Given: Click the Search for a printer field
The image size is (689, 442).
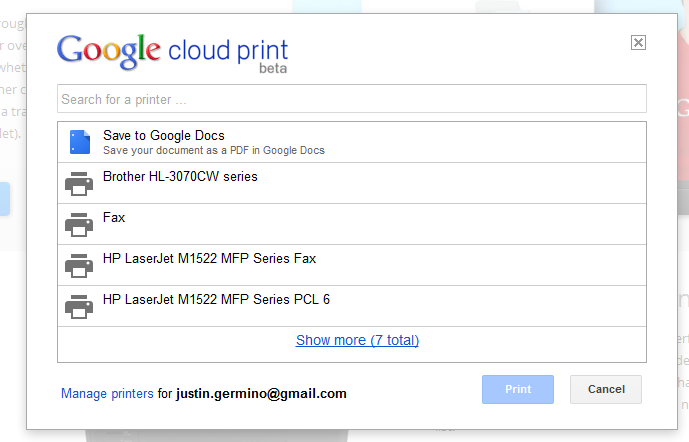Looking at the screenshot, I should point(352,99).
